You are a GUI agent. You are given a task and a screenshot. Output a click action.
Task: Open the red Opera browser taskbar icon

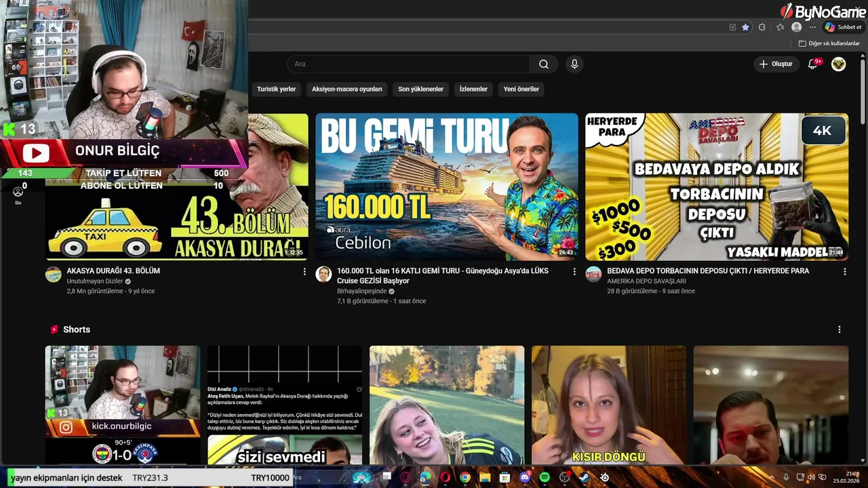click(445, 478)
